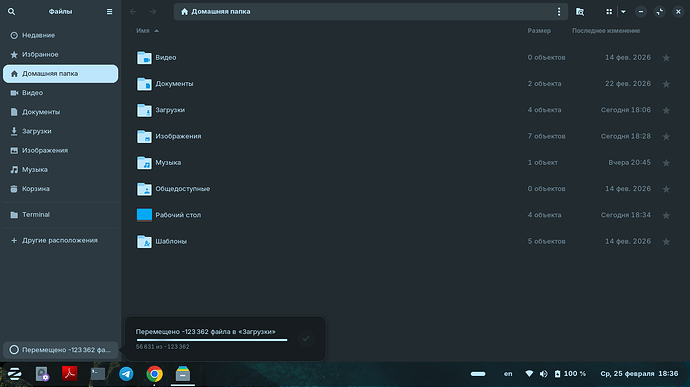Screen dimensions: 690x387
Task: Open Видео in the sidebar
Action: (x=60, y=93)
